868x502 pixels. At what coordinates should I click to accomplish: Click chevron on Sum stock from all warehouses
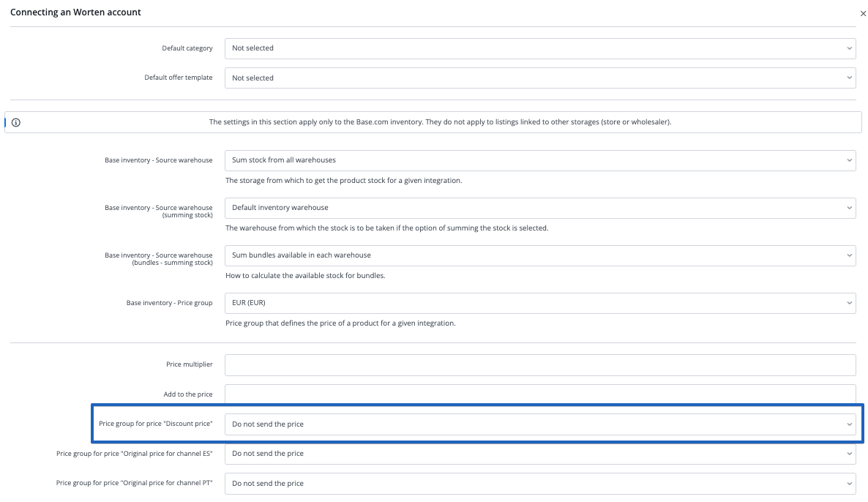coord(849,160)
